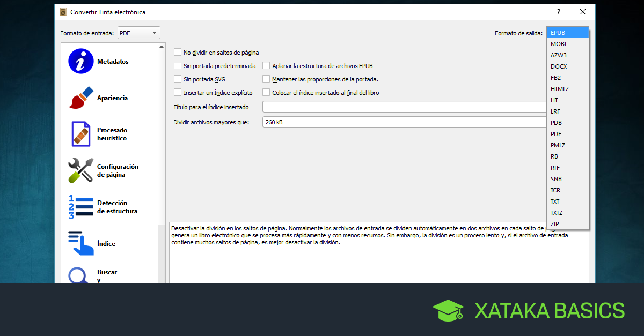Click the Configuración de página tools icon
Viewport: 644px width, 336px height.
81,170
